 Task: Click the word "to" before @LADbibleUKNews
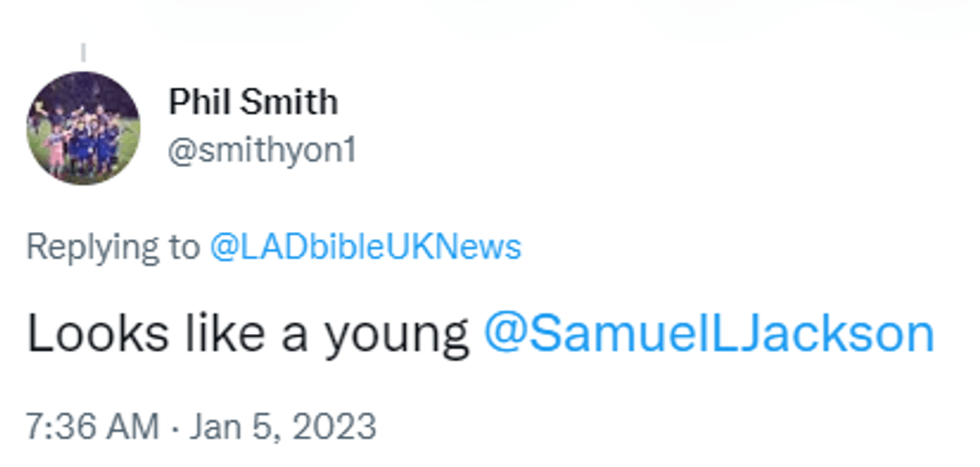184,248
